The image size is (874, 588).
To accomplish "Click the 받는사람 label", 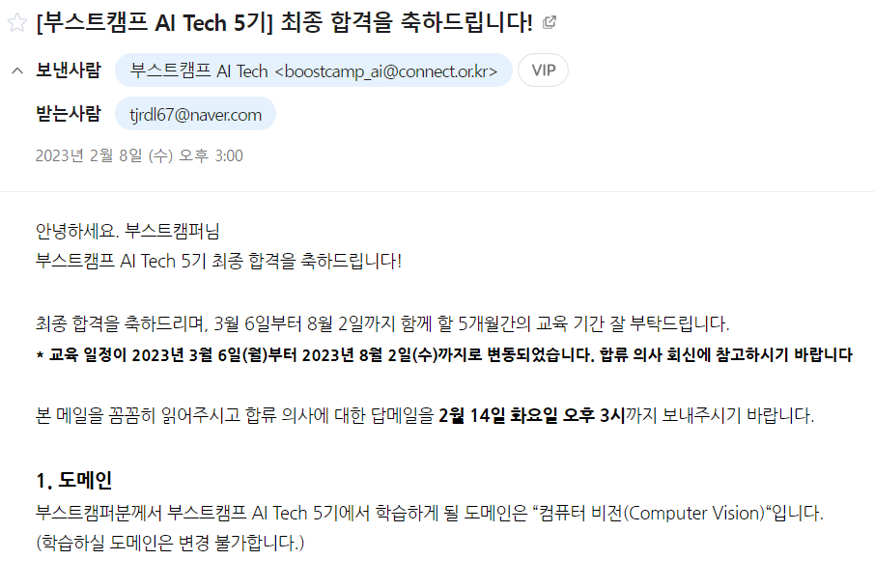I will pyautogui.click(x=69, y=114).
